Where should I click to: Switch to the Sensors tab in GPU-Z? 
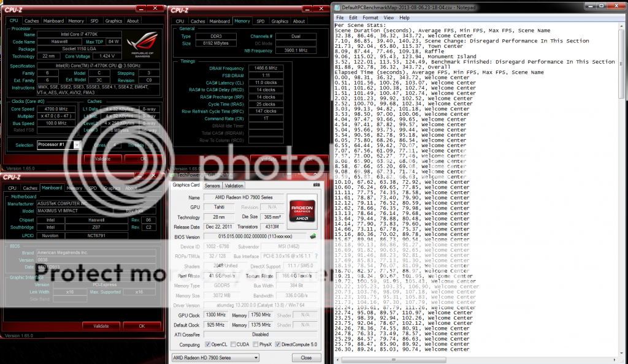click(212, 186)
